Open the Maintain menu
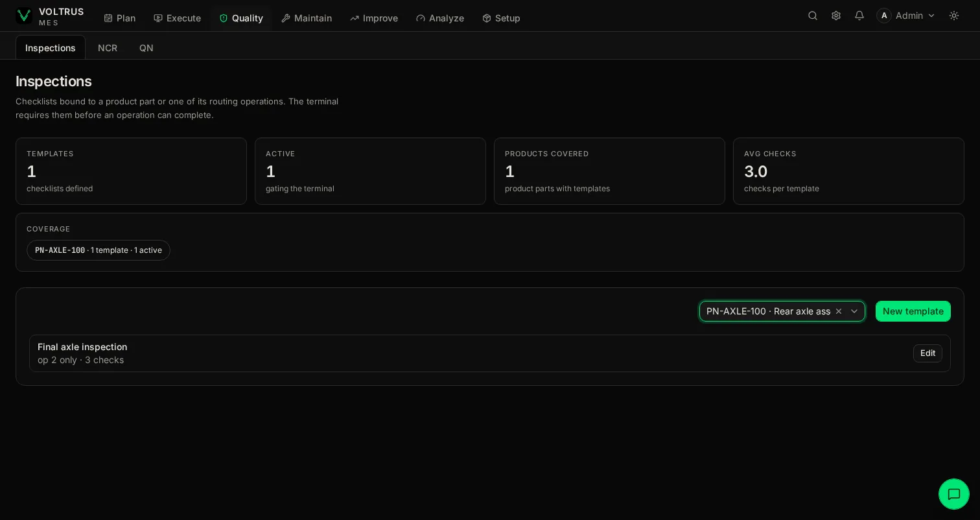The width and height of the screenshot is (980, 520). (x=307, y=18)
